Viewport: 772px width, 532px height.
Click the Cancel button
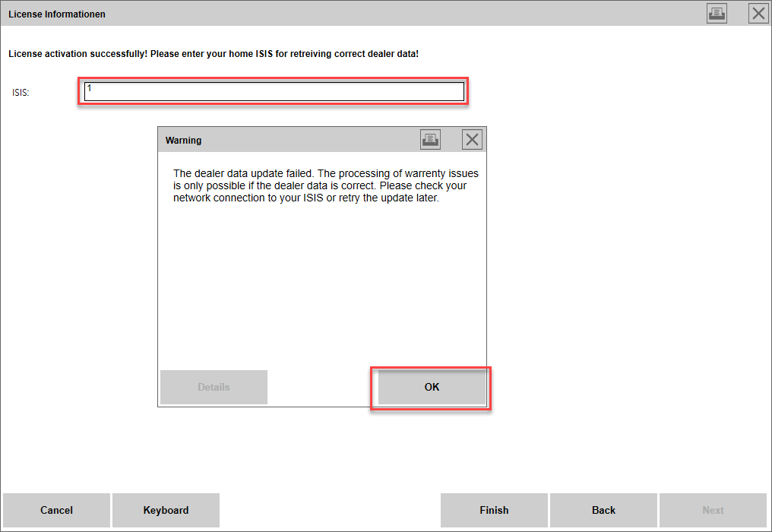point(57,510)
